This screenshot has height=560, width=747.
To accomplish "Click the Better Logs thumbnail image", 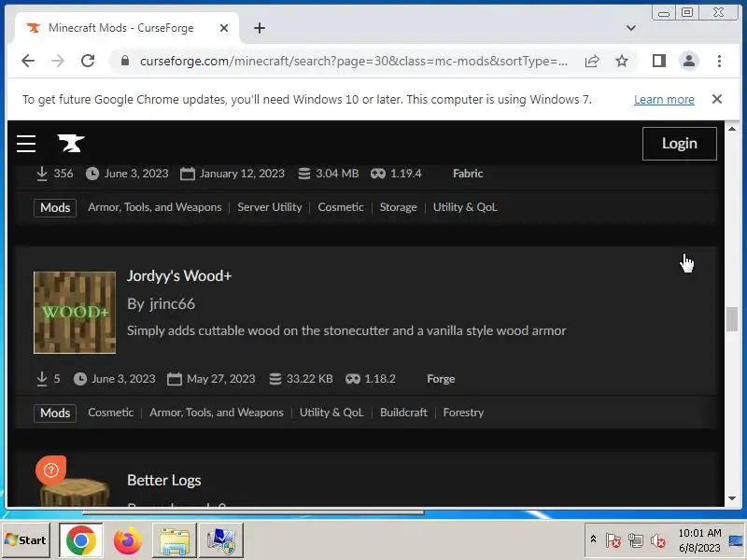I will pos(76,492).
